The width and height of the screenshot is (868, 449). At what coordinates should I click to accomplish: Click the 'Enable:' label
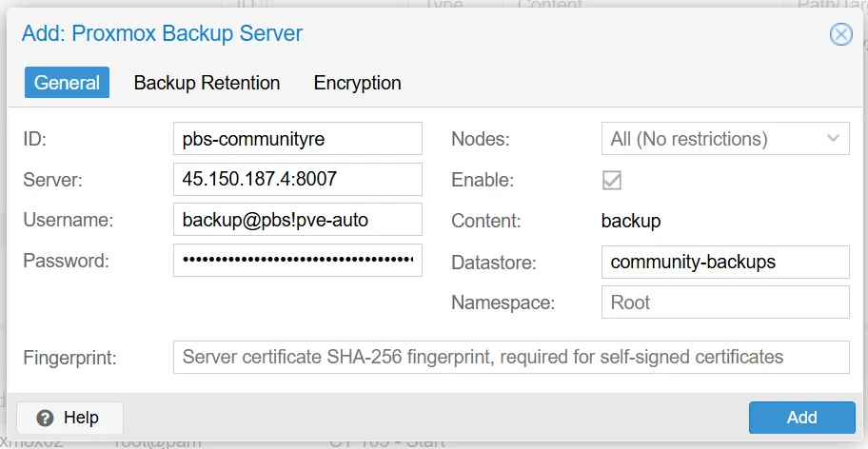[x=483, y=180]
